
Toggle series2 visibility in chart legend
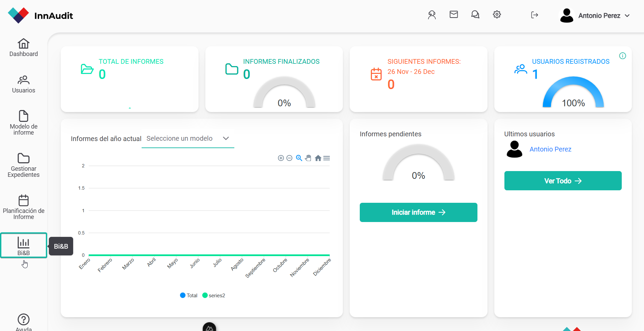pyautogui.click(x=214, y=296)
